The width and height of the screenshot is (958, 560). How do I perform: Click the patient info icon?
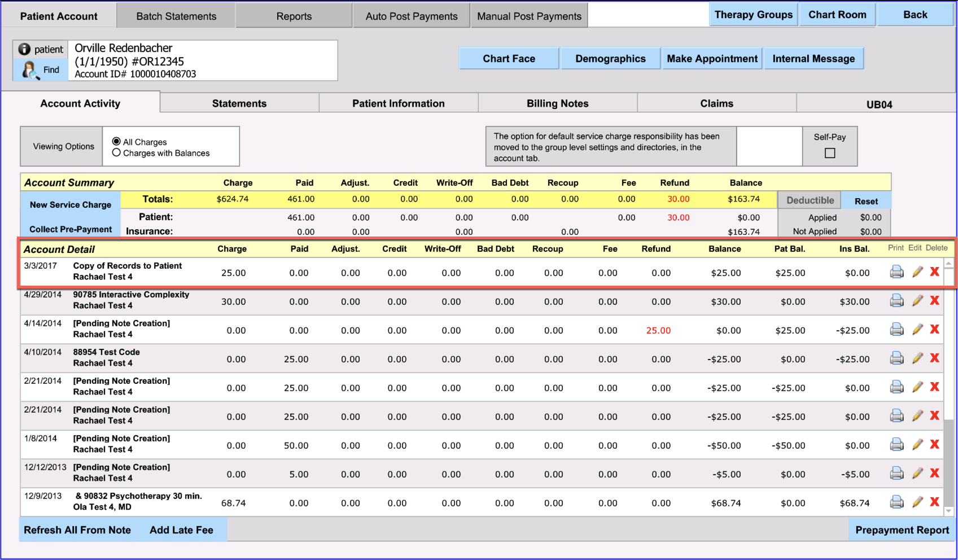(24, 49)
